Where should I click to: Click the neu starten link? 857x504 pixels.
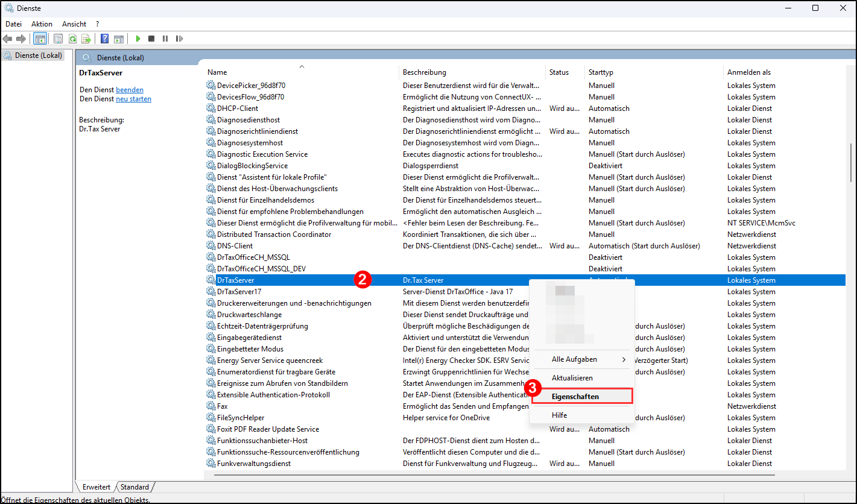point(133,99)
